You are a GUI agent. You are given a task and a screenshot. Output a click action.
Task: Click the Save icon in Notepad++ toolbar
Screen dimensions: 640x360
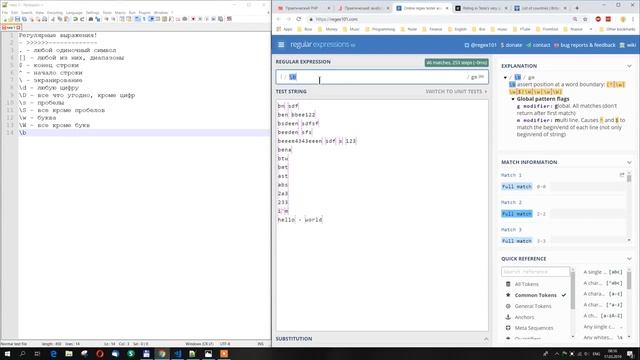(18, 19)
